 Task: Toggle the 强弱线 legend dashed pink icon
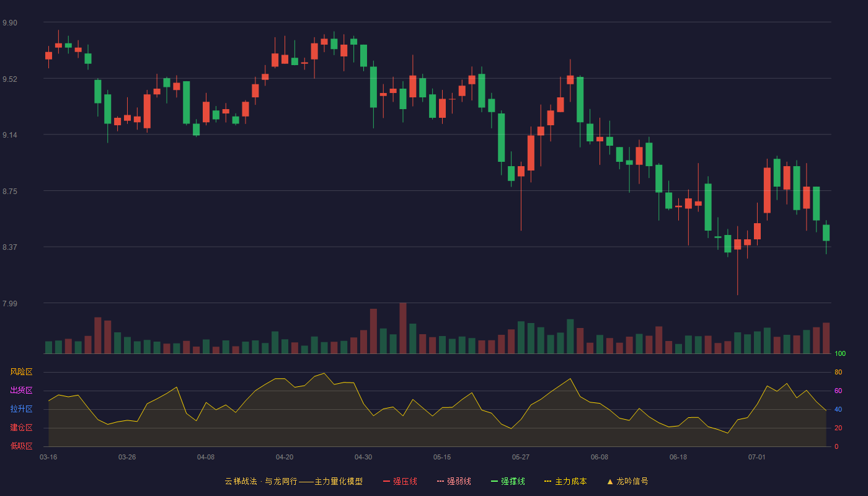pos(440,481)
